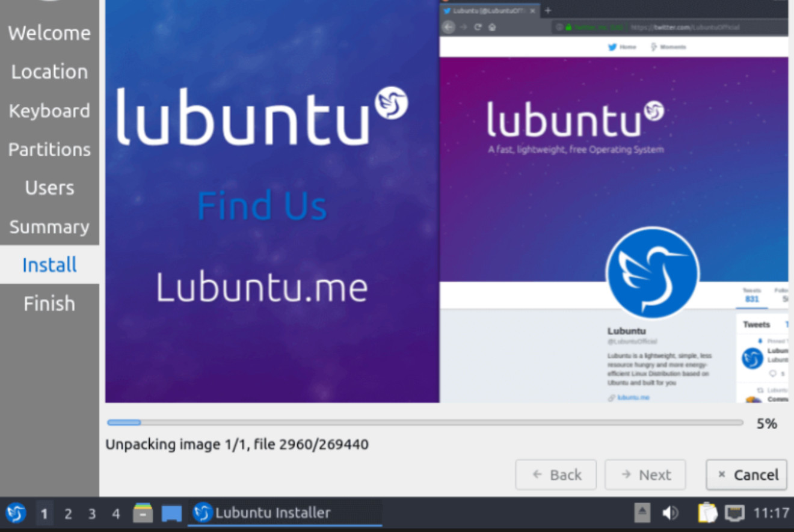The height and width of the screenshot is (532, 794).
Task: Click the blue show desktop icon
Action: tap(171, 513)
